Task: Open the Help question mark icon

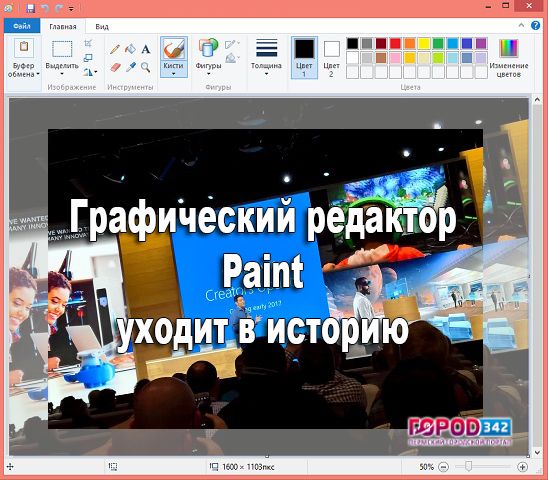Action: click(x=535, y=25)
